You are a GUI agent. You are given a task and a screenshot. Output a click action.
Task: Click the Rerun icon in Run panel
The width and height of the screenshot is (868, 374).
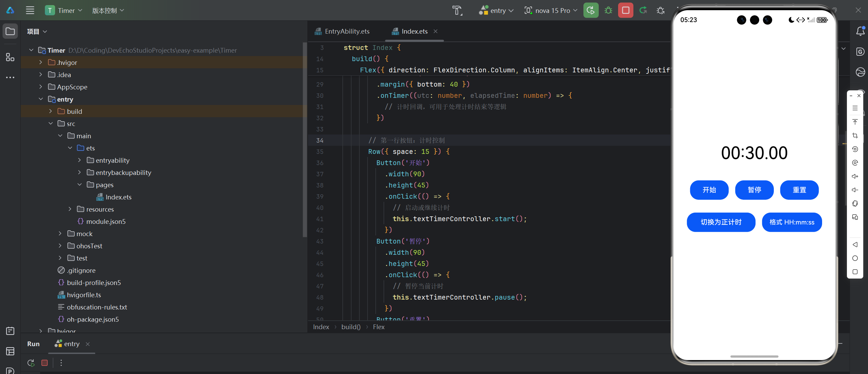tap(31, 363)
